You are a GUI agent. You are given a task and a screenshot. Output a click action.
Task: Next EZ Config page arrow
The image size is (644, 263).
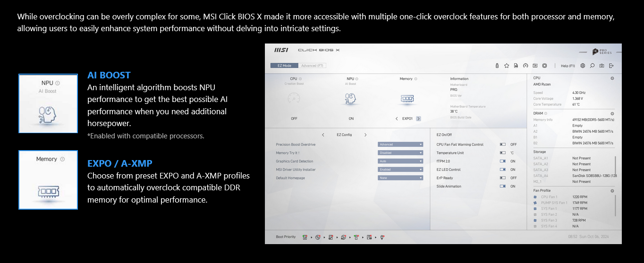(x=365, y=135)
